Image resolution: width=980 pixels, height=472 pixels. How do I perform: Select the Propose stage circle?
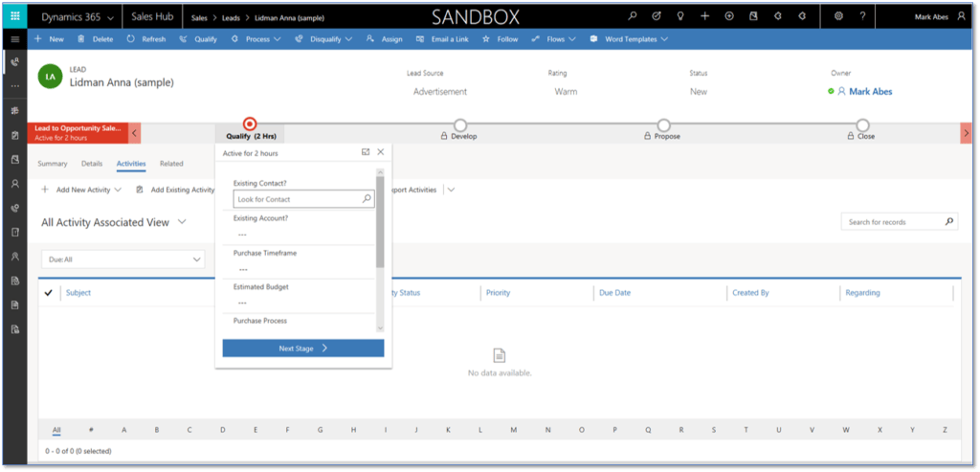point(664,125)
